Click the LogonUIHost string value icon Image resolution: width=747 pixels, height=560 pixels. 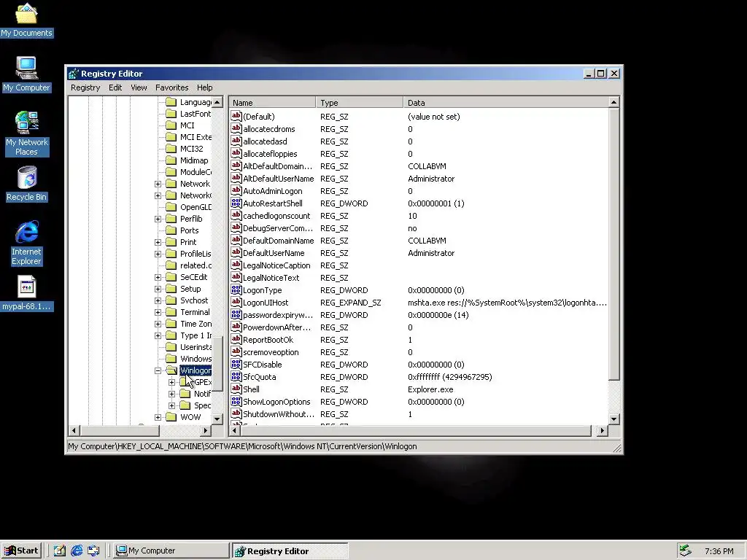coord(236,303)
